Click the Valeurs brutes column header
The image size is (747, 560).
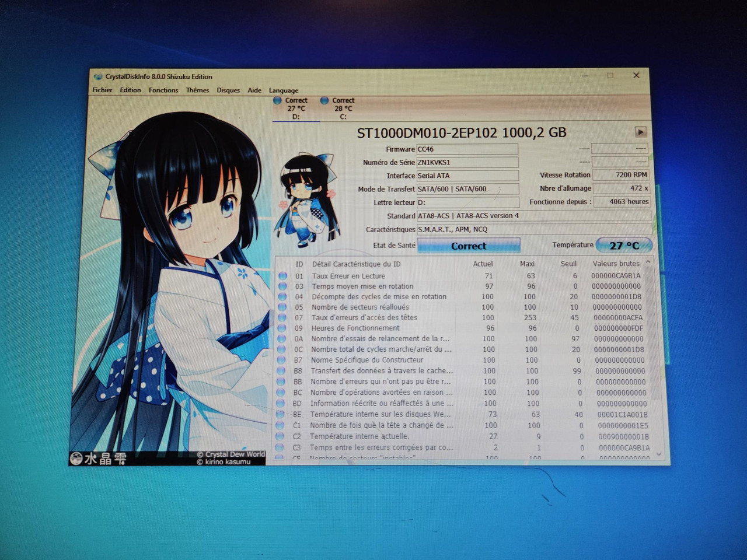coord(616,264)
